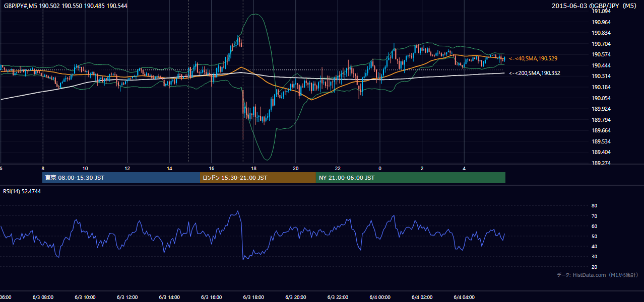Image resolution: width=644 pixels, height=302 pixels.
Task: Click the RSI(14) 52.4744 indicator label
Action: 22,191
